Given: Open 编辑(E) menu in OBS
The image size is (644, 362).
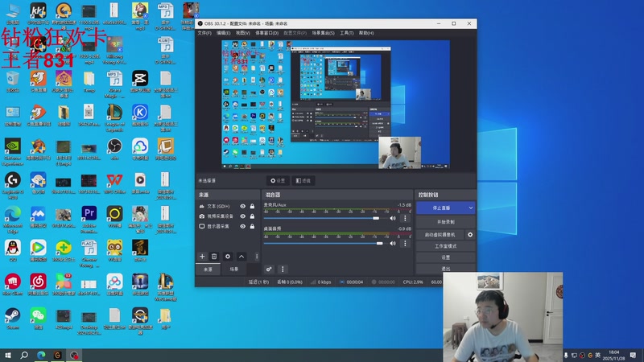Looking at the screenshot, I should tap(224, 33).
